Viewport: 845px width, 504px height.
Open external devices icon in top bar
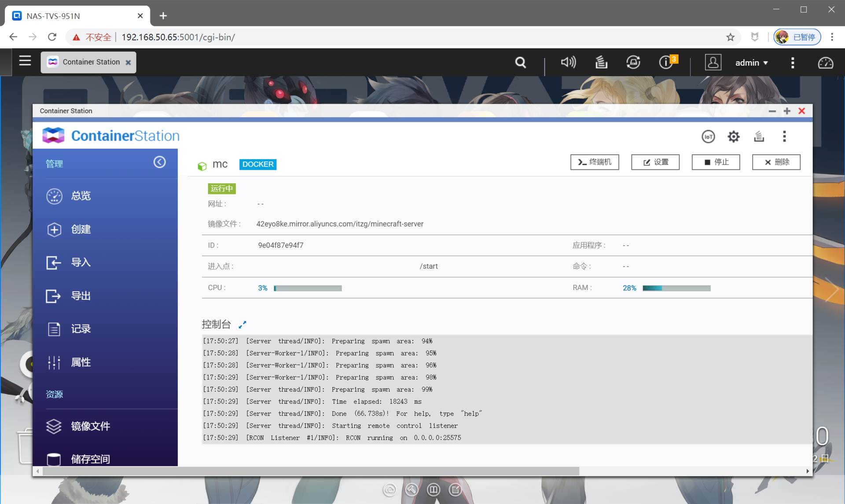click(x=633, y=62)
